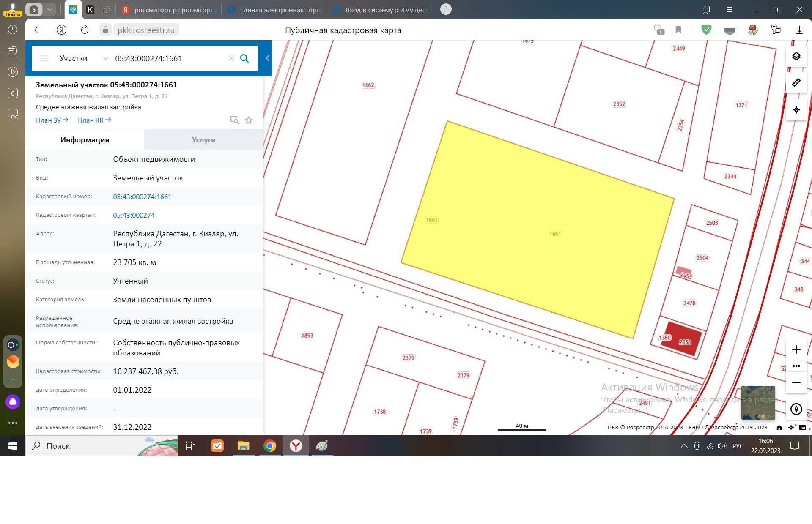Open Alice assistant purple icon
Viewport: 812px width, 524px height.
[x=13, y=401]
